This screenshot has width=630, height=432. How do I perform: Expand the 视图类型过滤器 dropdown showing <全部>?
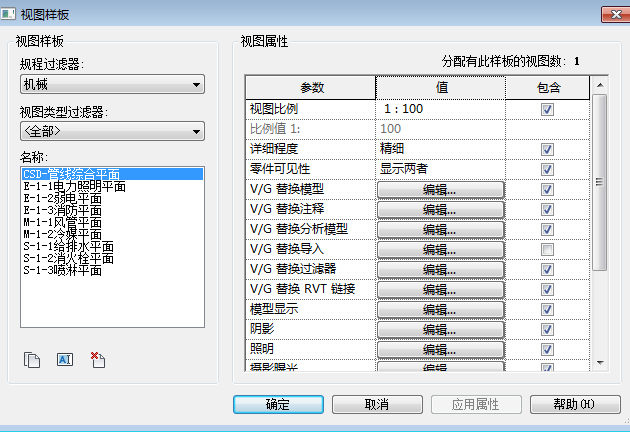[111, 131]
